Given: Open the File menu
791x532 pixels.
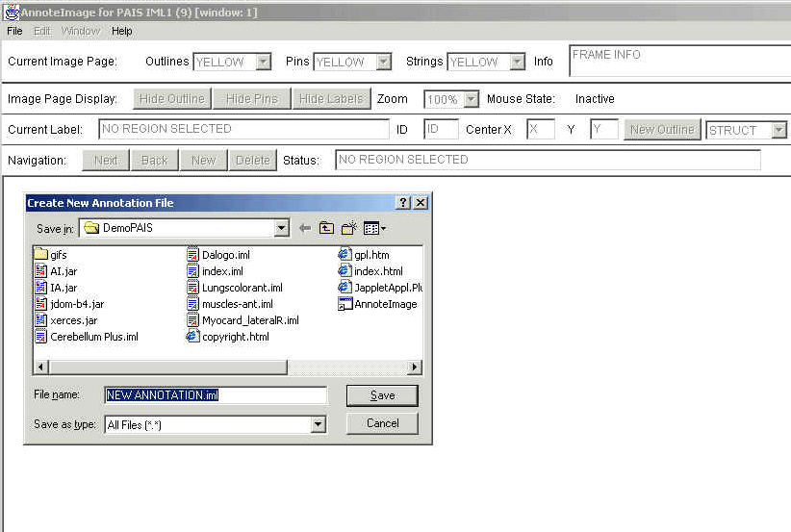Looking at the screenshot, I should point(14,31).
